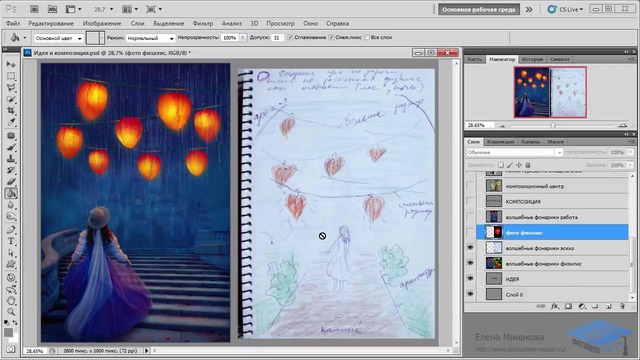Open the layer blend mode Обычные dropdown
Viewport: 640px width, 360px height.
tap(515, 152)
